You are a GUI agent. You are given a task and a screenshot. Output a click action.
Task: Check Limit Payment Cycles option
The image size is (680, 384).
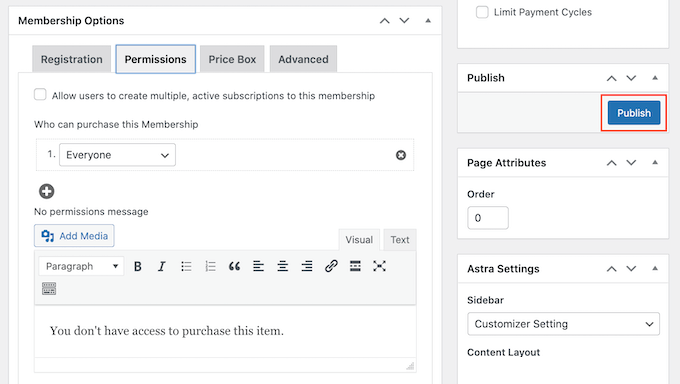(482, 12)
